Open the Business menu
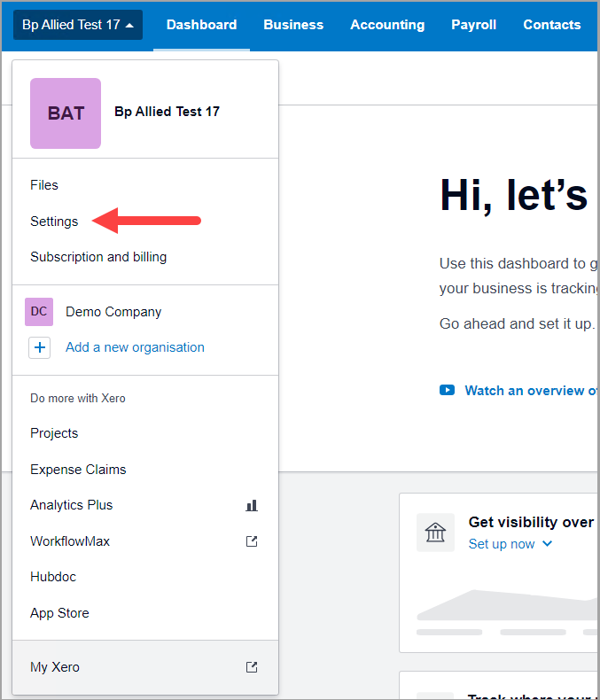Image resolution: width=600 pixels, height=700 pixels. click(x=293, y=25)
